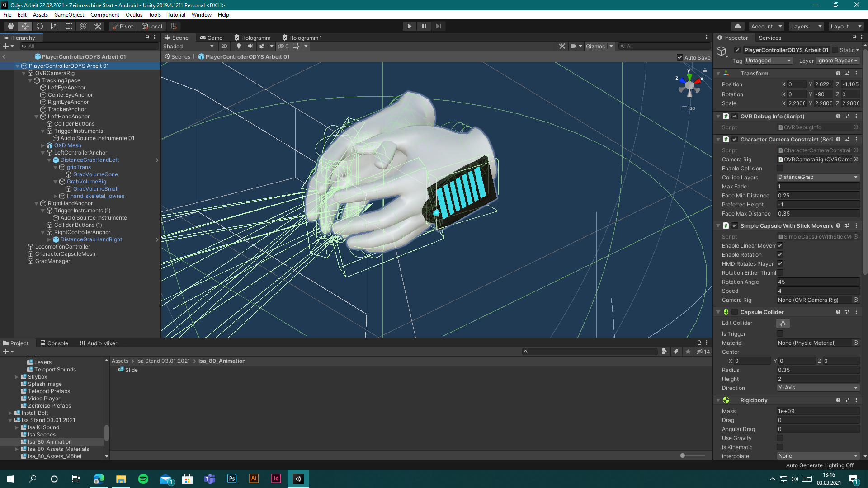Image resolution: width=868 pixels, height=488 pixels.
Task: Toggle Static checkbox
Action: [835, 50]
